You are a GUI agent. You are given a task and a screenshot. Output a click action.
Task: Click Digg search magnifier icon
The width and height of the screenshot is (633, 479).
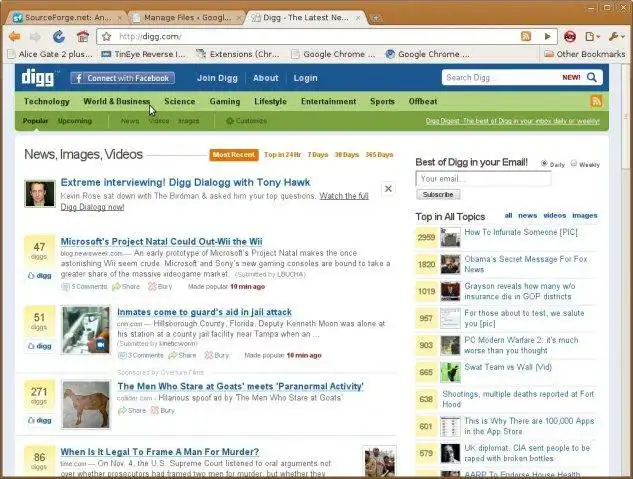(x=592, y=77)
